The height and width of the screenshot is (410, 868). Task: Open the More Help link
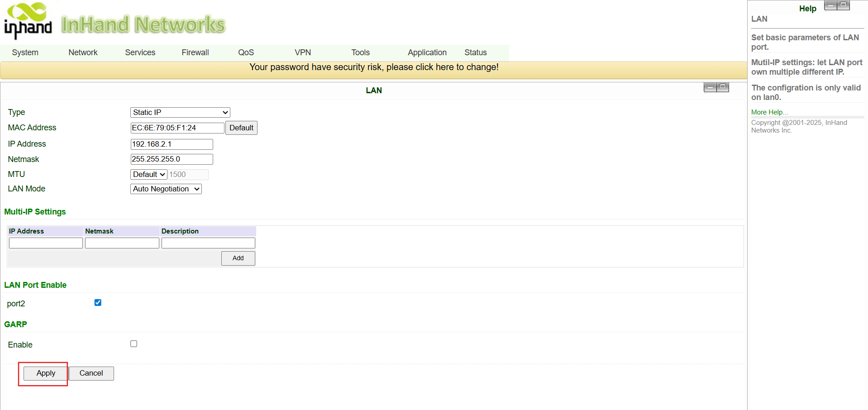(x=769, y=112)
